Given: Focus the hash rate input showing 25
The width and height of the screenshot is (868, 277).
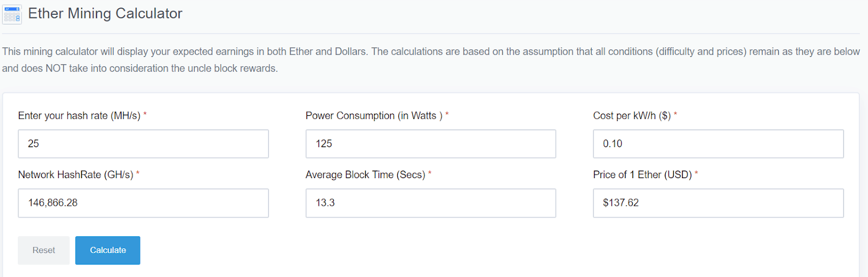Looking at the screenshot, I should pos(143,144).
